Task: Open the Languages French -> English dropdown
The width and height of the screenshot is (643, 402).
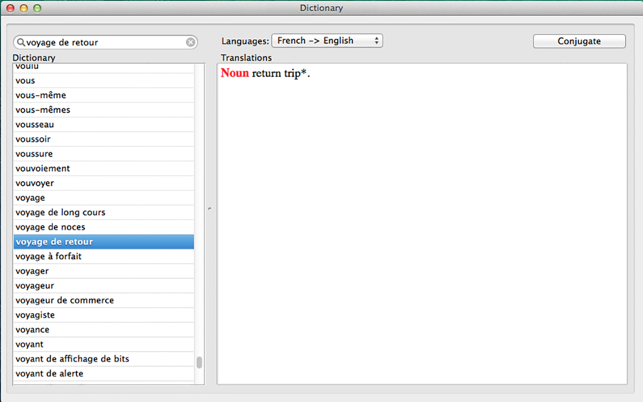Action: pyautogui.click(x=327, y=41)
